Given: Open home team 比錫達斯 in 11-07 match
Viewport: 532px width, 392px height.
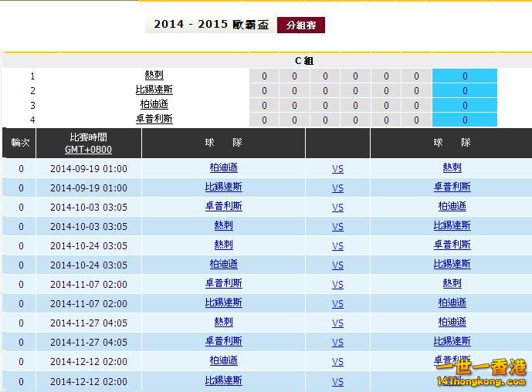Looking at the screenshot, I should (224, 302).
